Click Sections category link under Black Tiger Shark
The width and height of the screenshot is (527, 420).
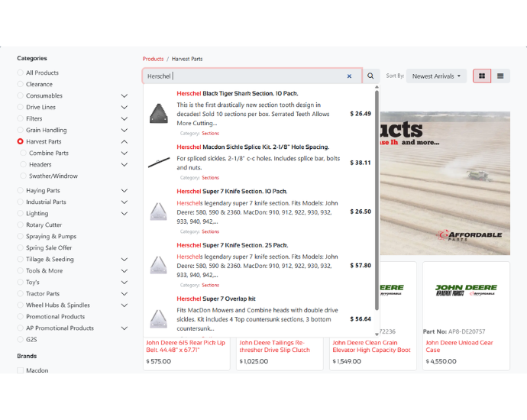[210, 134]
